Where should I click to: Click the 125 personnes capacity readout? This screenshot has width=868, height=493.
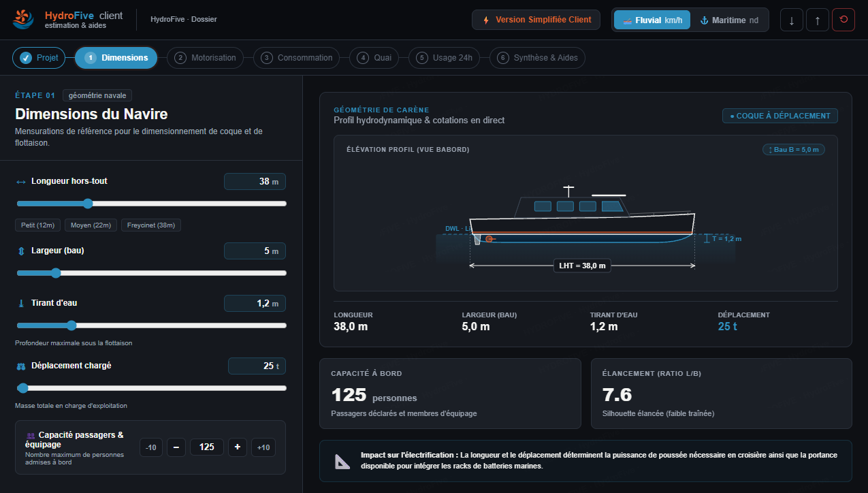[x=374, y=395]
